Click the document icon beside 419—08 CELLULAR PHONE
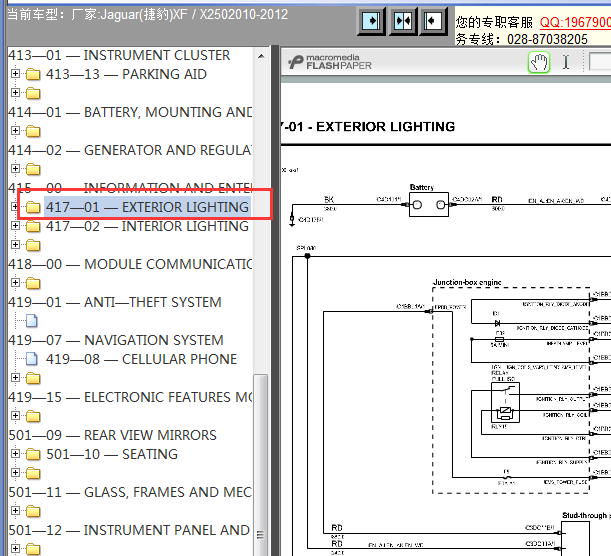This screenshot has height=556, width=611. tap(32, 359)
